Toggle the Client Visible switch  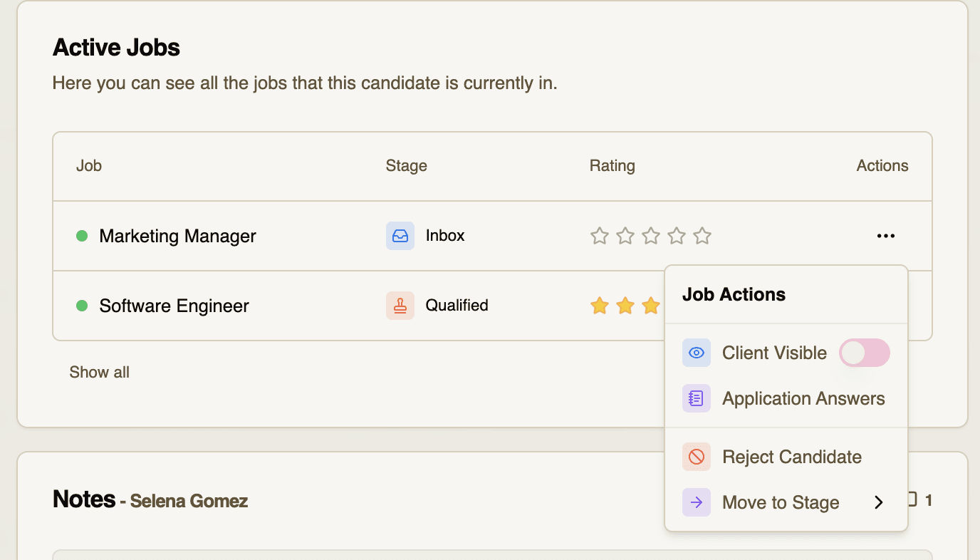(865, 353)
